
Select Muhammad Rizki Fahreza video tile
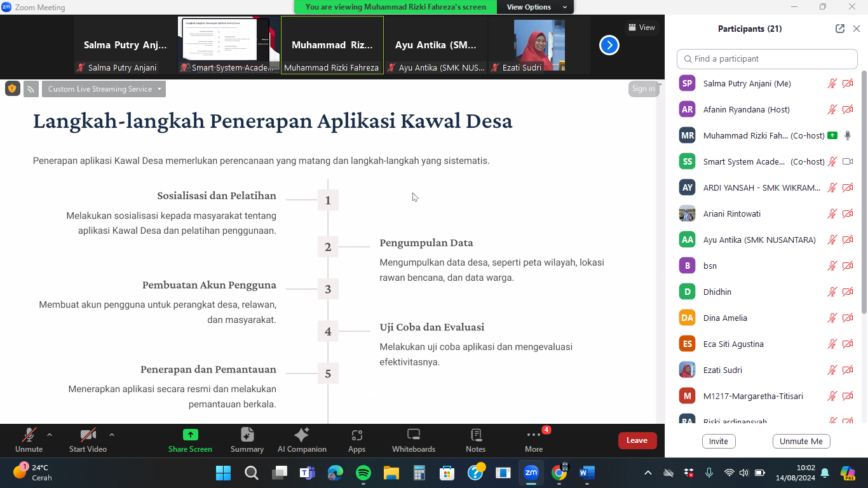(x=332, y=45)
